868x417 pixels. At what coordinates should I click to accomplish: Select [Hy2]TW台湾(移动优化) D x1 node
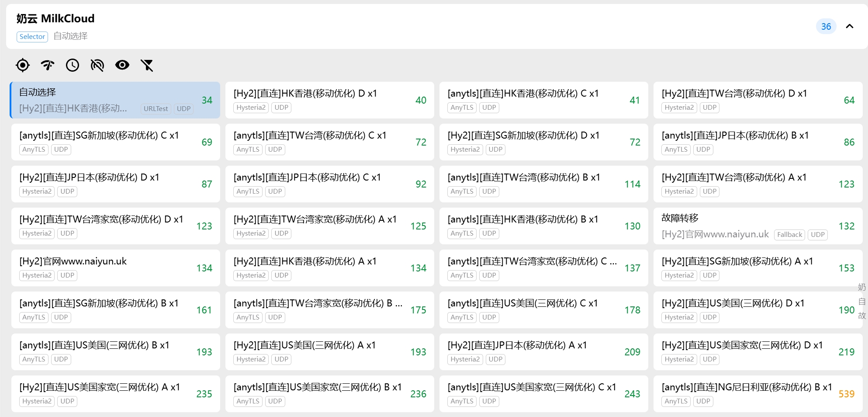[758, 100]
